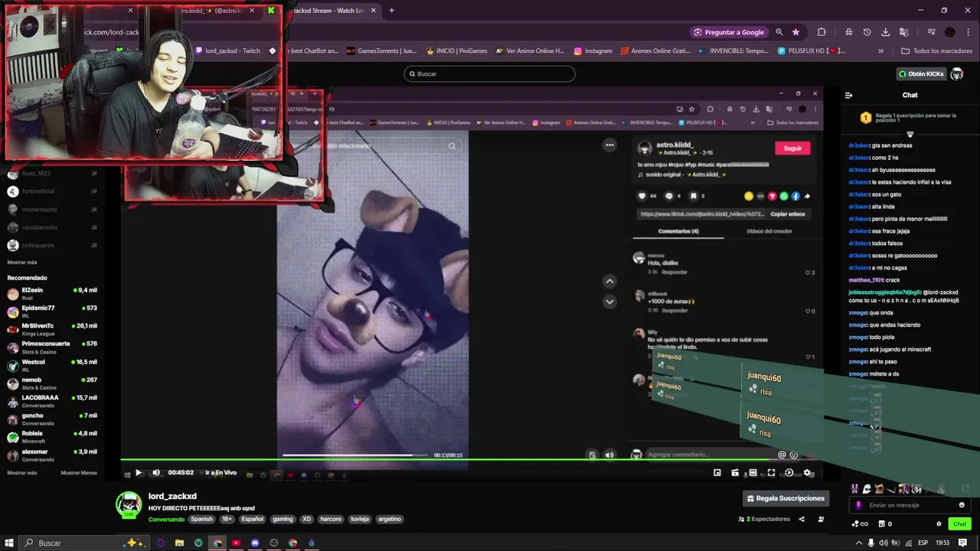Collapse the chat panel icon
This screenshot has height=551, width=980.
(848, 95)
